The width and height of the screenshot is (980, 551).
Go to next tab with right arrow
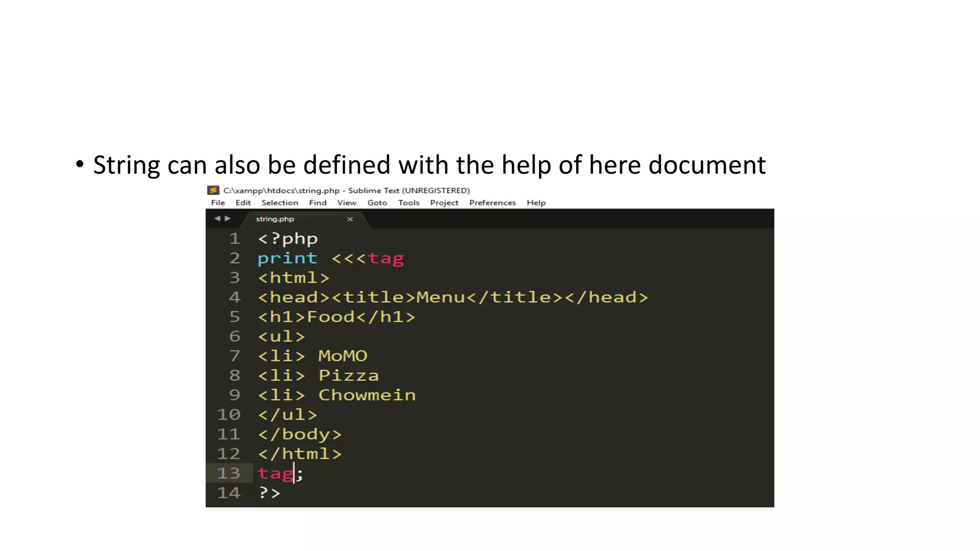tap(228, 219)
